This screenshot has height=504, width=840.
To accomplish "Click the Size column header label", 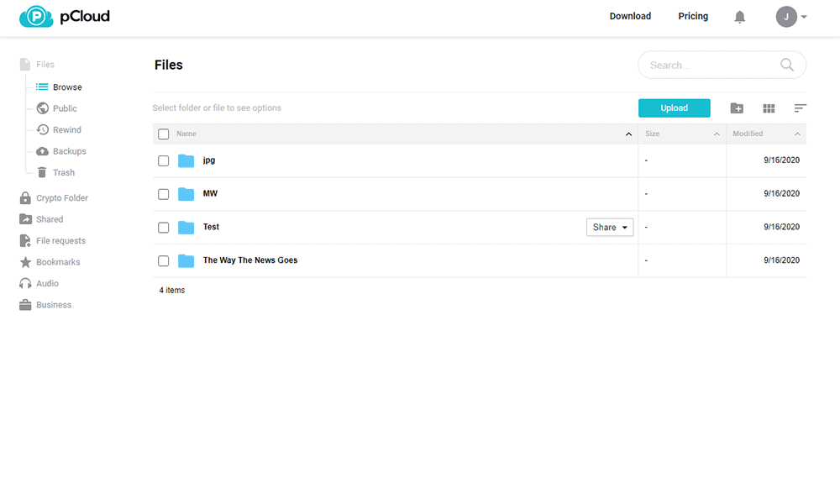I will (x=652, y=134).
